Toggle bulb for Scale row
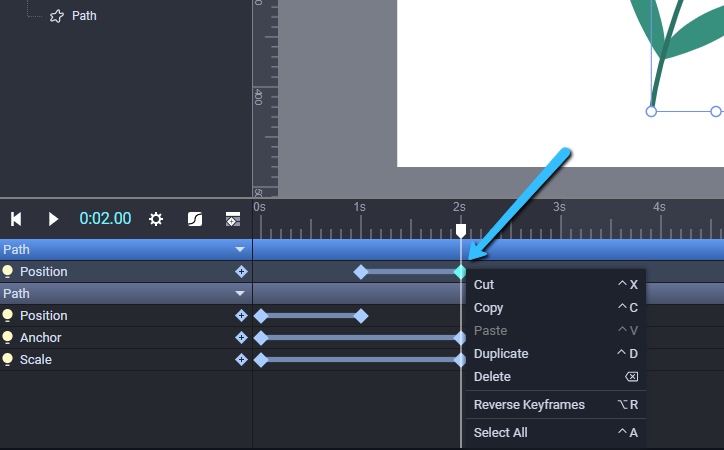Screen dimensions: 724x450 tap(7, 360)
